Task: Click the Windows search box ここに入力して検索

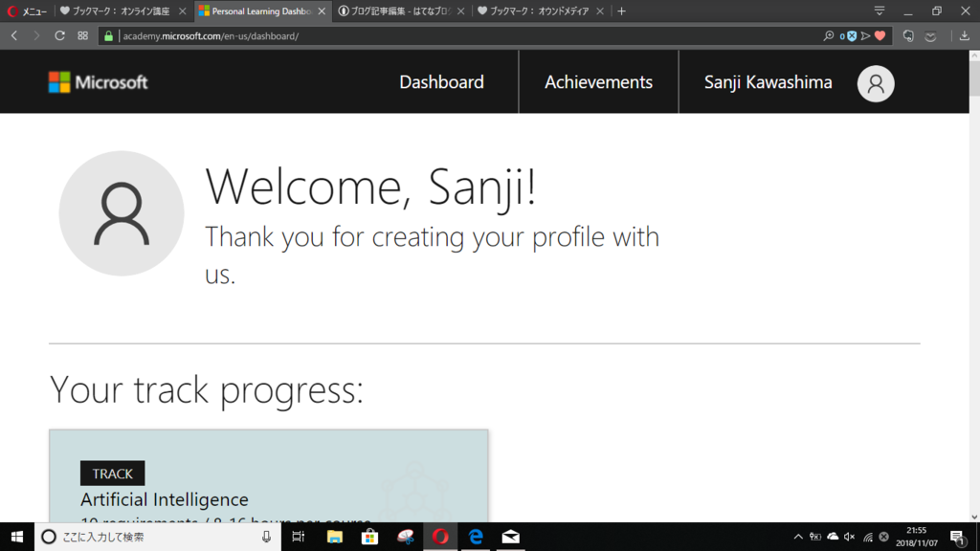Action: point(156,537)
